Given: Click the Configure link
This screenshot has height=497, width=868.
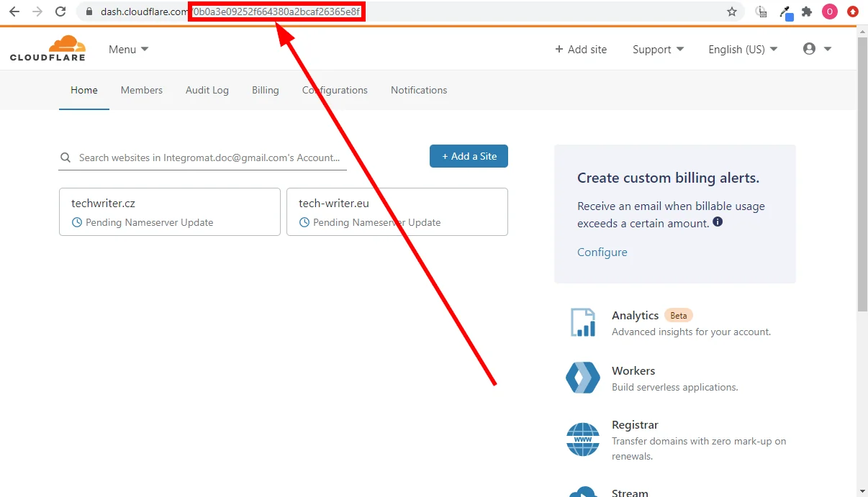Looking at the screenshot, I should pyautogui.click(x=602, y=252).
